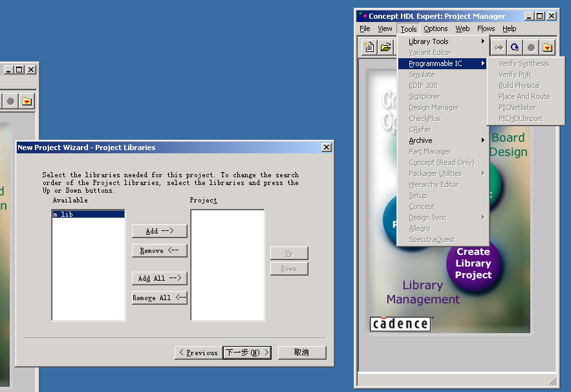Image resolution: width=571 pixels, height=392 pixels.
Task: Open the Flows menu
Action: (x=486, y=28)
